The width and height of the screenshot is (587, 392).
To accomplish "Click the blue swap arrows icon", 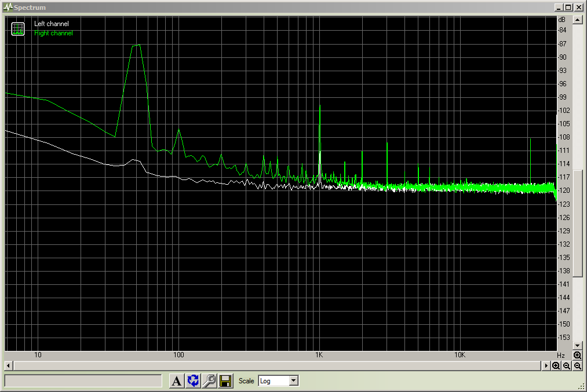I will (x=193, y=381).
